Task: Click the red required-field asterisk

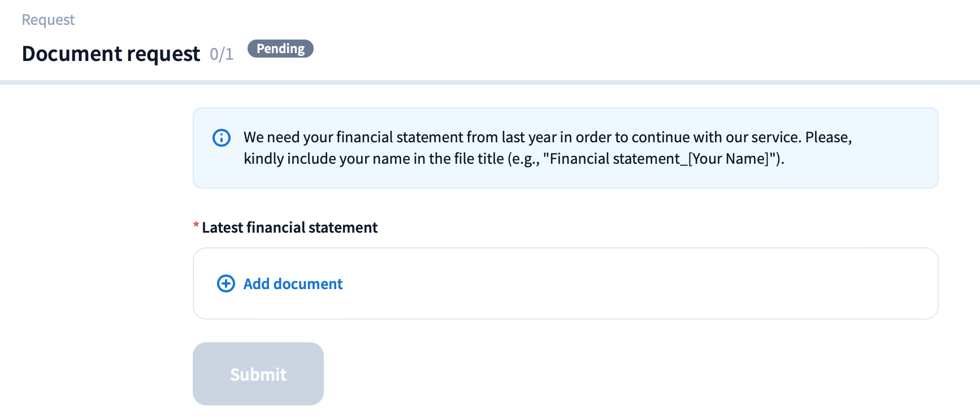Action: coord(196,226)
